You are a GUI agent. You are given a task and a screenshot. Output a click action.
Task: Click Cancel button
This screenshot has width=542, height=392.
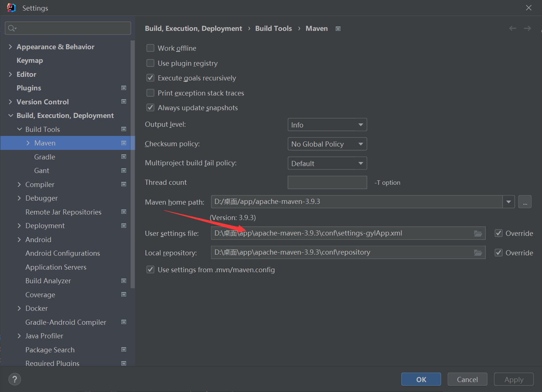click(x=467, y=380)
